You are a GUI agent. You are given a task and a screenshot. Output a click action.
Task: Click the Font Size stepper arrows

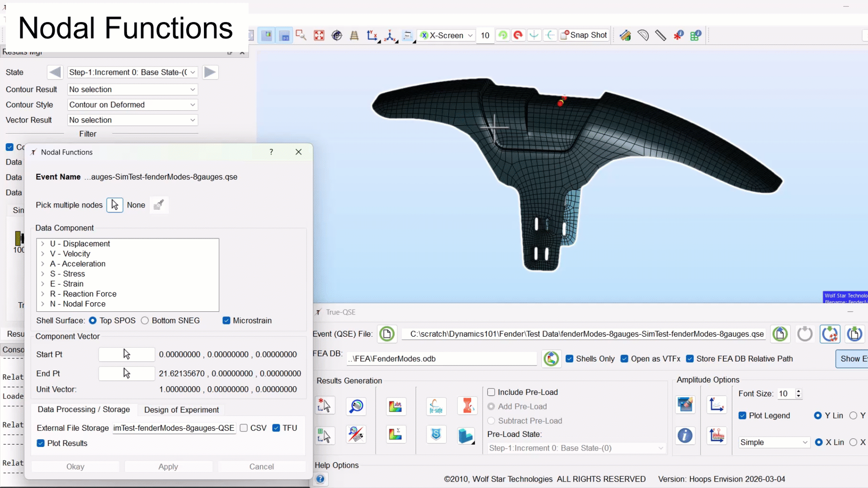coord(798,394)
